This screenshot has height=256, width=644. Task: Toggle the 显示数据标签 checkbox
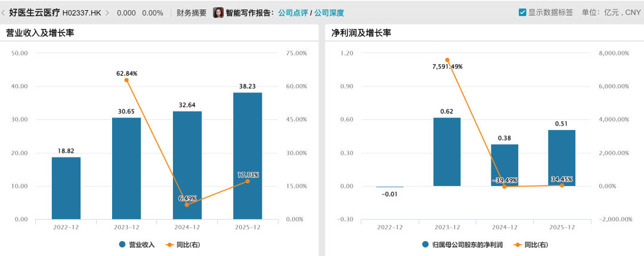(522, 13)
